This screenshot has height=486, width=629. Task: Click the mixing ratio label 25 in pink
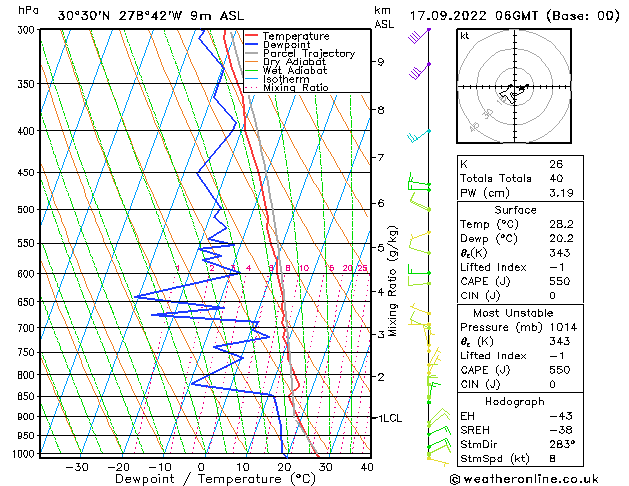(362, 268)
